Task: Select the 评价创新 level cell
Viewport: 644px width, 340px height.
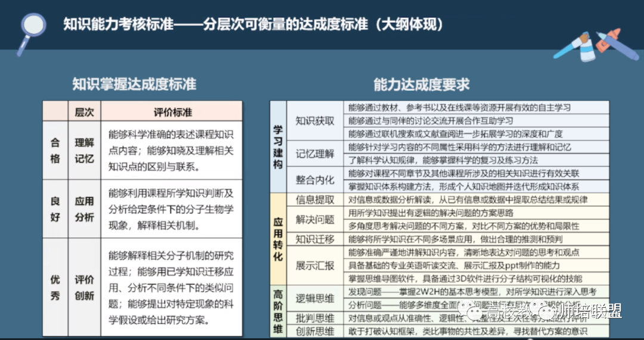Action: [84, 287]
